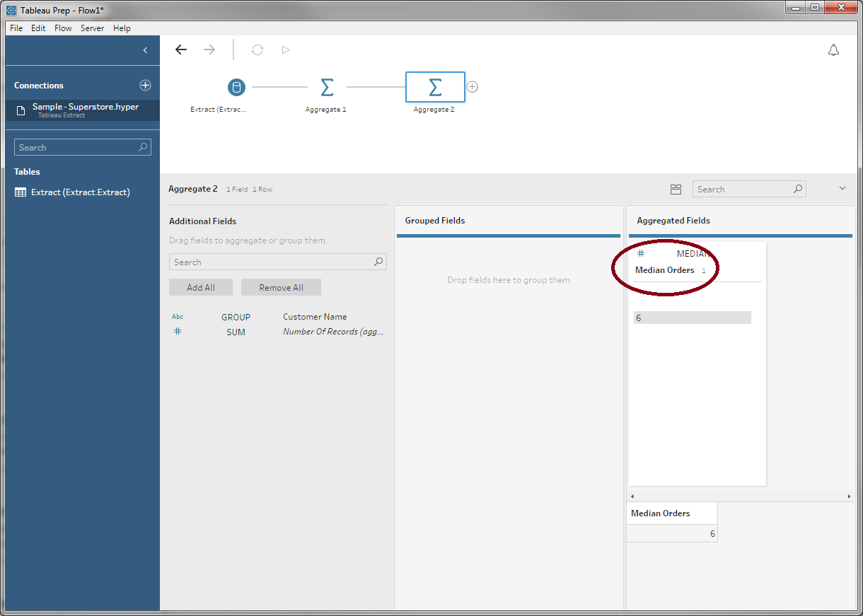Viewport: 863px width, 616px height.
Task: Open the MEDIAN aggregation dropdown
Action: click(x=693, y=253)
